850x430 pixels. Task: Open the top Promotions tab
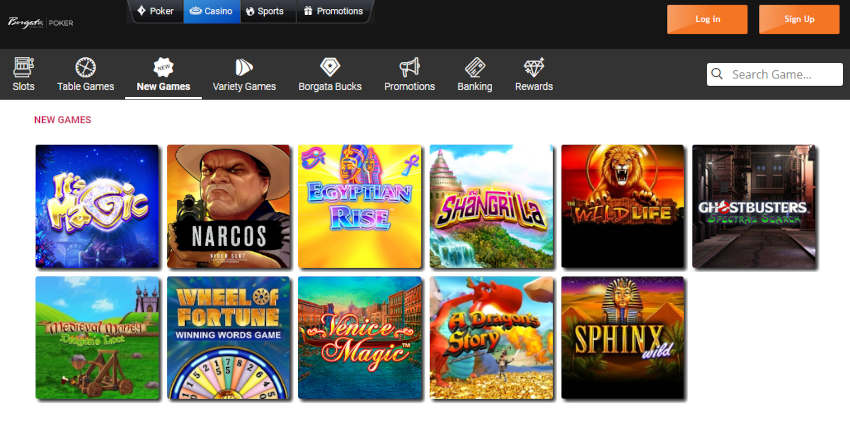point(333,11)
